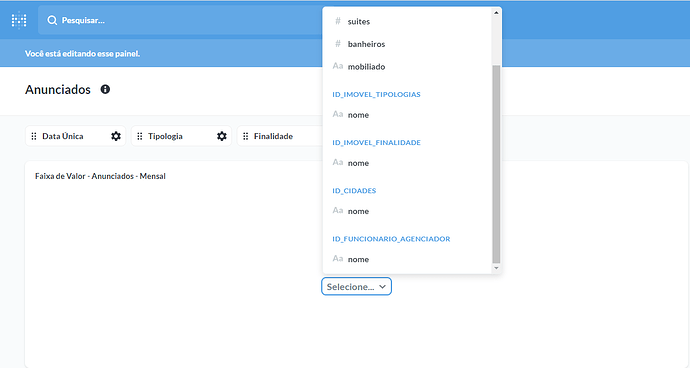Open the Tipologia filter gear settings
The image size is (690, 368).
click(x=222, y=136)
